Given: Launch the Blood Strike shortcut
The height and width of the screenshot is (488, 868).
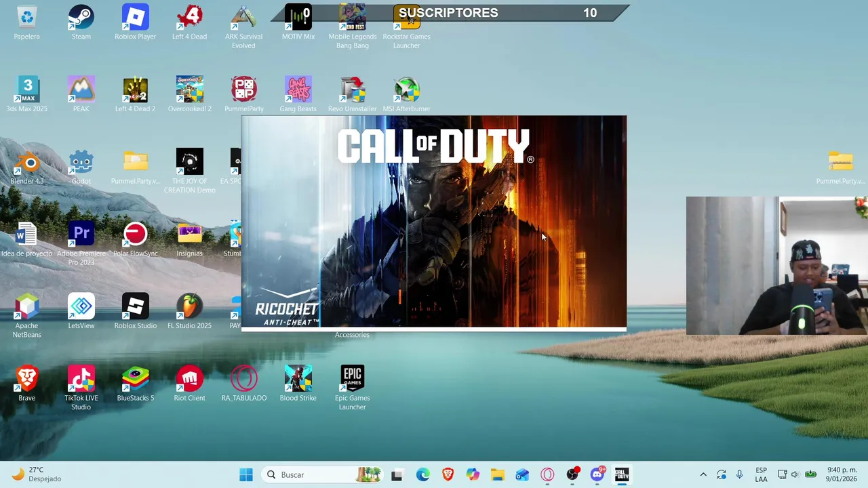Looking at the screenshot, I should pos(298,384).
